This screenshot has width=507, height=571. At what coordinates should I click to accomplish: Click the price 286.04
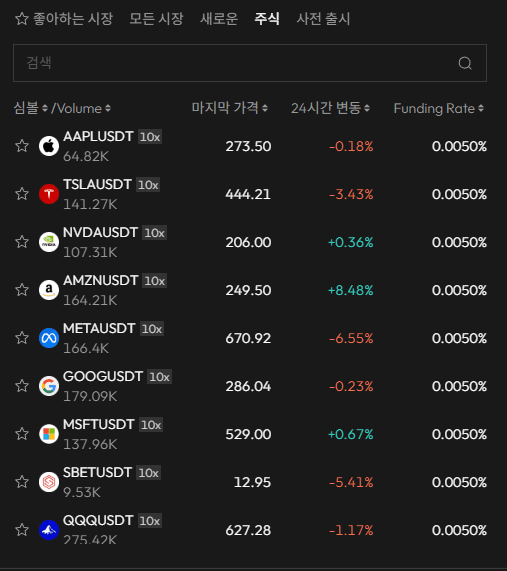[x=248, y=386]
